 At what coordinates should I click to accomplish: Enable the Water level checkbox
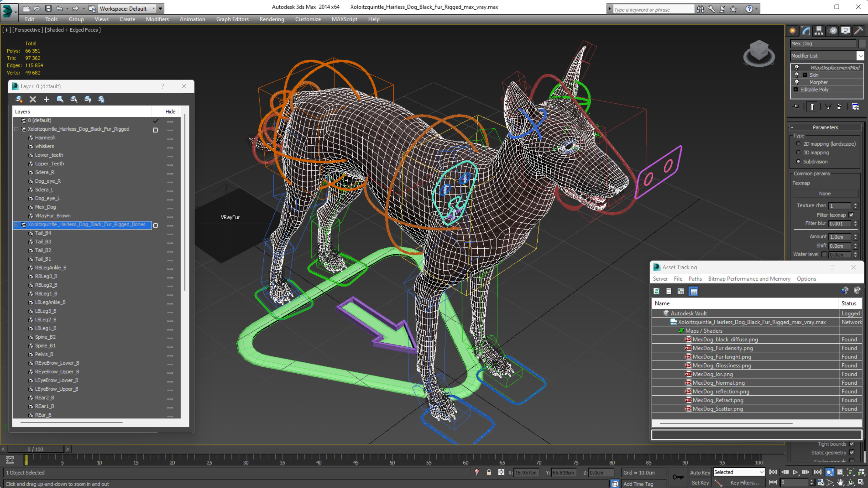[x=824, y=254]
